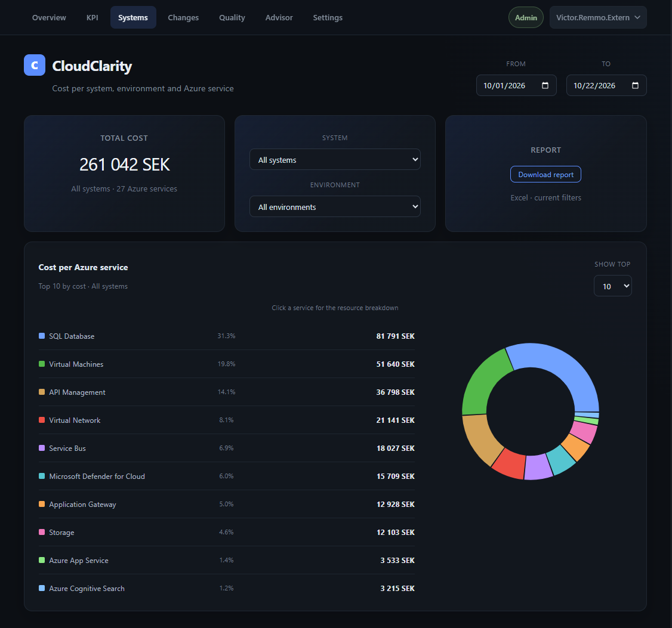Click the Admin badge
672x628 pixels.
[x=526, y=17]
